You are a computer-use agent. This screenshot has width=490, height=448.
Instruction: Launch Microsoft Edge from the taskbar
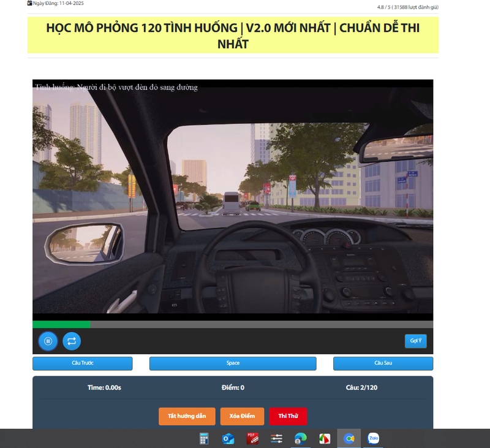click(300, 438)
